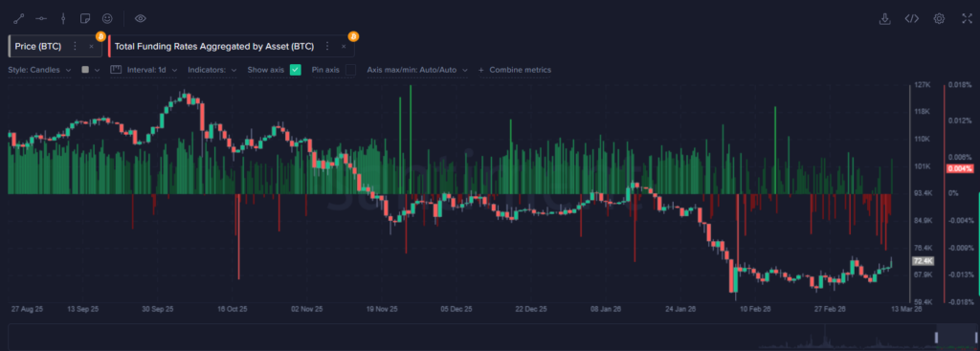Viewport: 980px width, 351px height.
Task: Open the Interval: 1d dropdown
Action: click(152, 70)
